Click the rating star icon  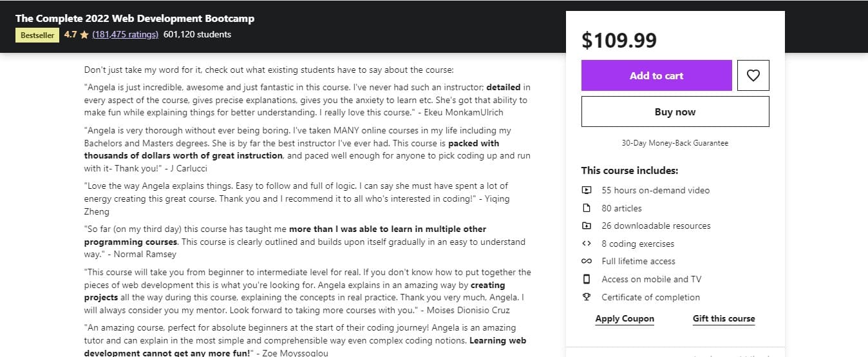point(84,35)
